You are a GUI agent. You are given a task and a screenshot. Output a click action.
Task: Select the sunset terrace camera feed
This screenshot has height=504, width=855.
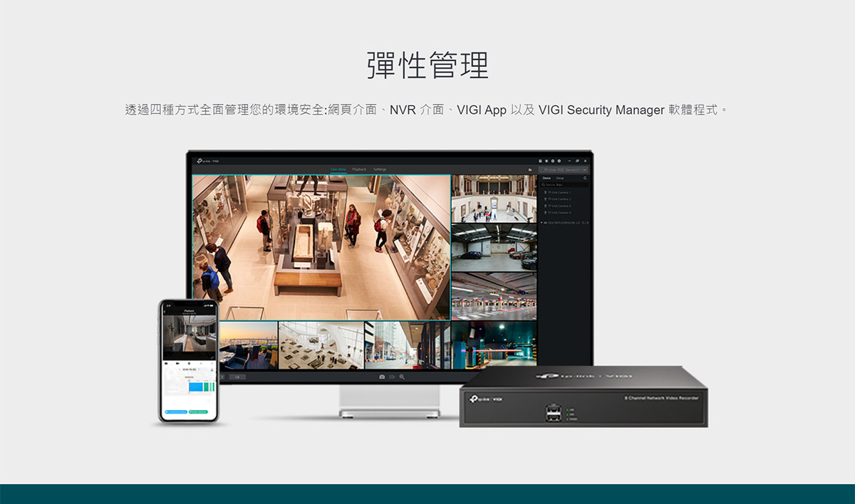(249, 345)
